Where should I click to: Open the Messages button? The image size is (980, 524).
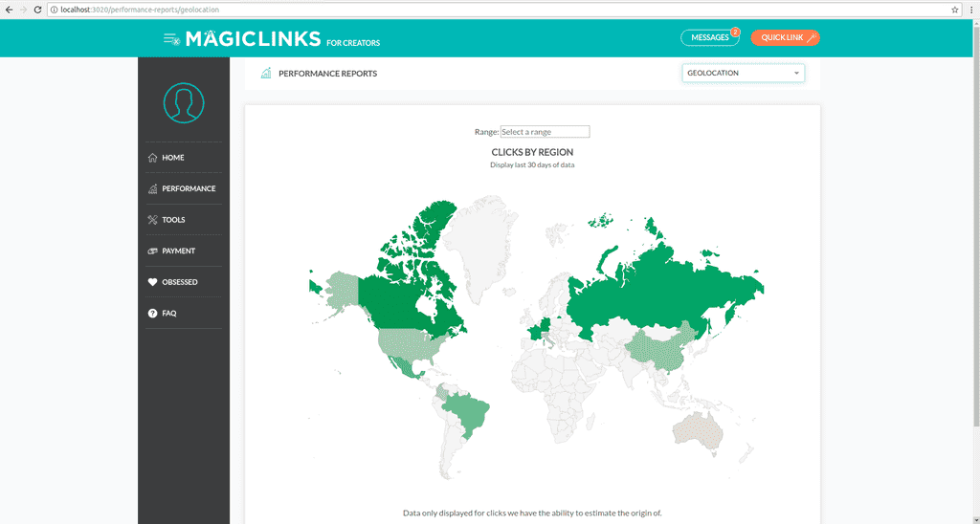(709, 37)
